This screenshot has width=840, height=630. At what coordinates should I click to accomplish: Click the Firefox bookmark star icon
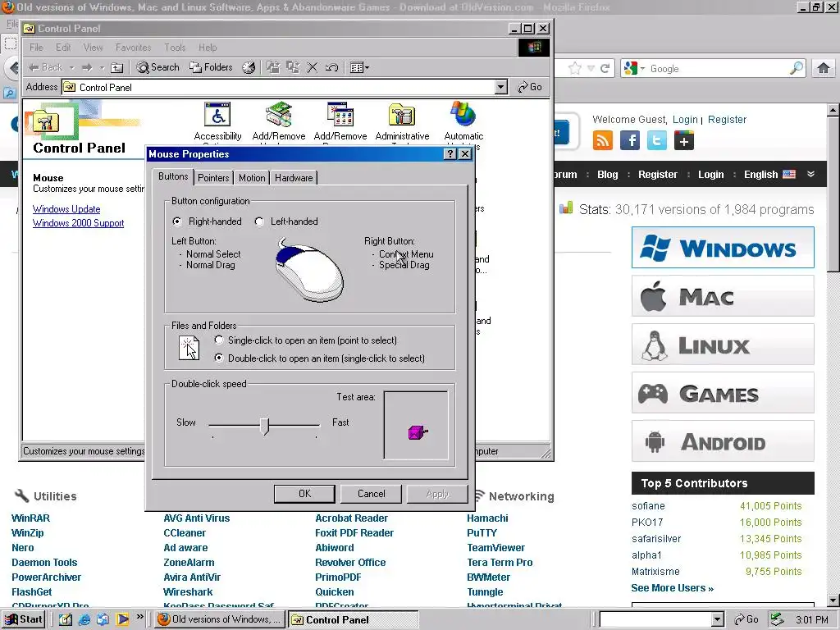click(x=575, y=69)
